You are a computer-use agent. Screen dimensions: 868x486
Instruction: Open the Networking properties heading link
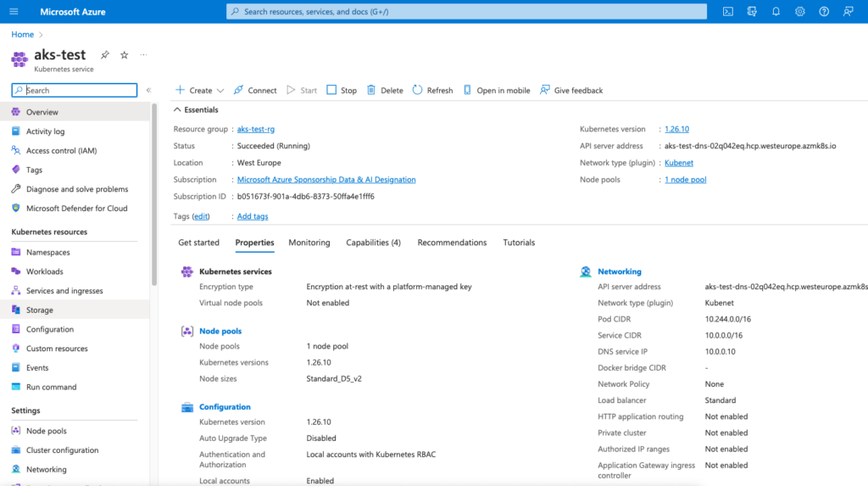click(620, 271)
